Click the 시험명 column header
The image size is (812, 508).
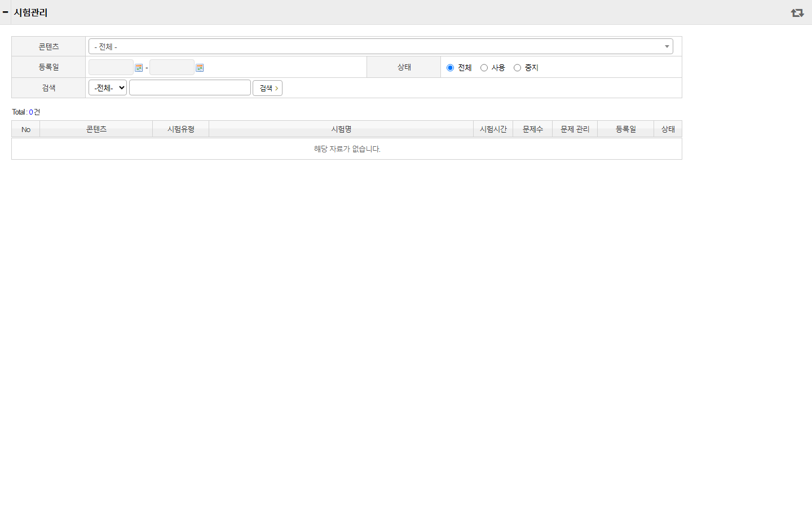coord(341,129)
